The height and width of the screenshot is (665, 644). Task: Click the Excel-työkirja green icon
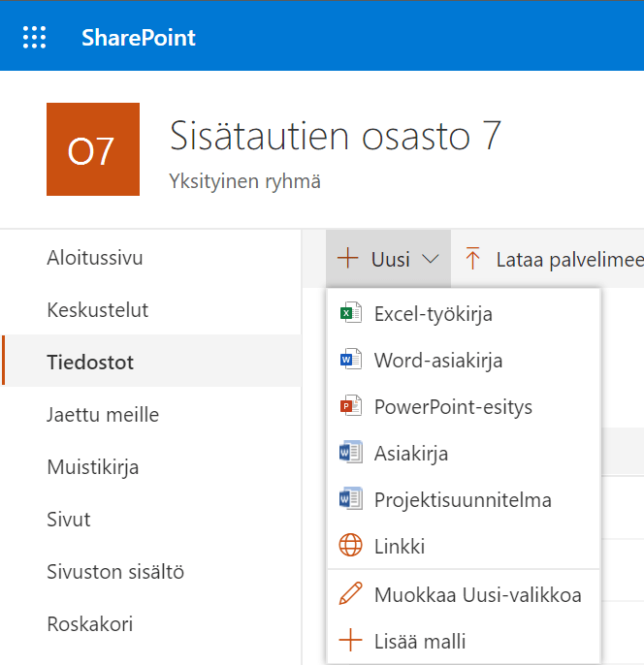point(349,313)
